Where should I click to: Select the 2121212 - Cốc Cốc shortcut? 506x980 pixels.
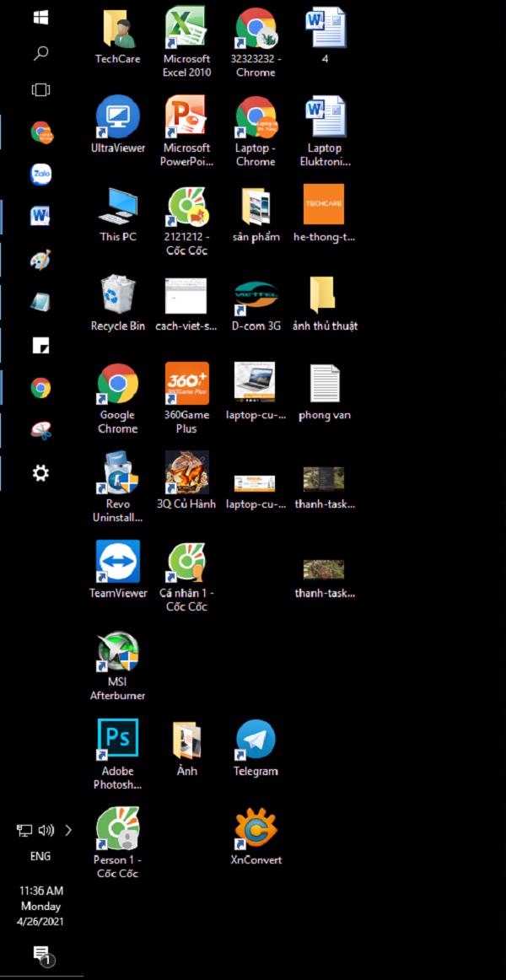(x=186, y=221)
